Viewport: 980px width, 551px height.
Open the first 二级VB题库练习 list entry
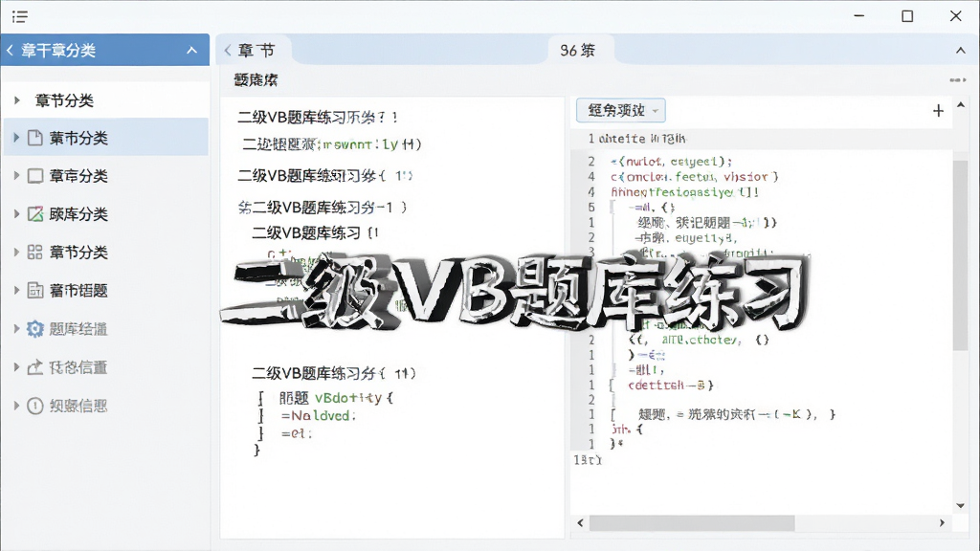(318, 117)
